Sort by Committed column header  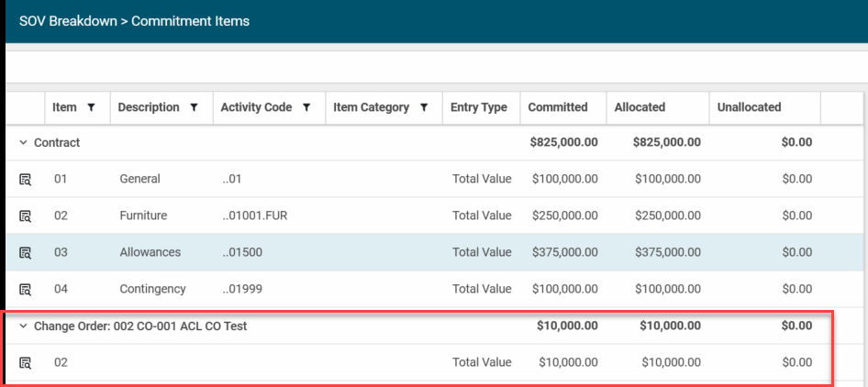557,107
